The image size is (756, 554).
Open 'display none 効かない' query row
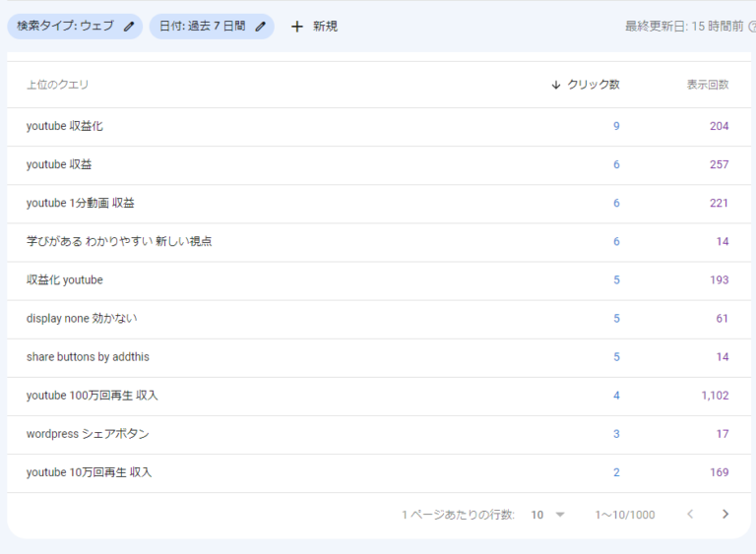[x=82, y=318]
